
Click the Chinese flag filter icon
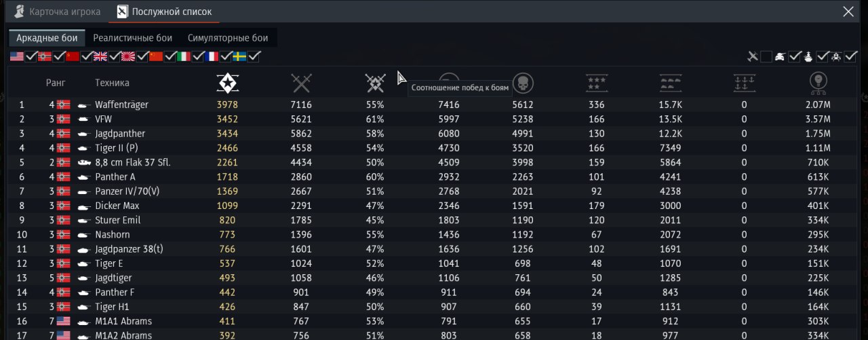pyautogui.click(x=156, y=56)
